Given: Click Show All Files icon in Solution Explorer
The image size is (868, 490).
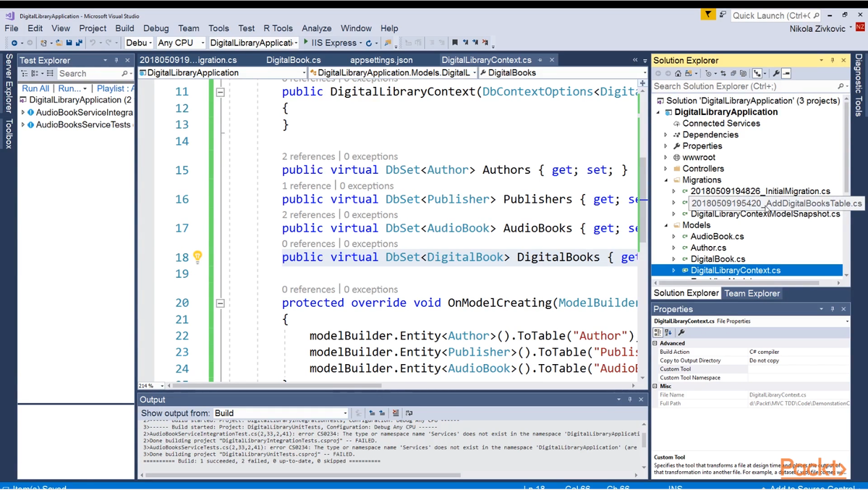Looking at the screenshot, I should 743,73.
